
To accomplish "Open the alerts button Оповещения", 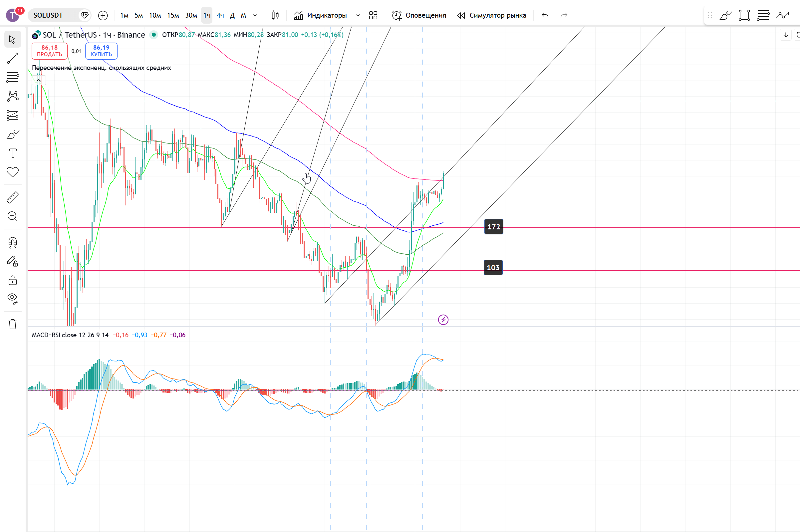I will 419,15.
